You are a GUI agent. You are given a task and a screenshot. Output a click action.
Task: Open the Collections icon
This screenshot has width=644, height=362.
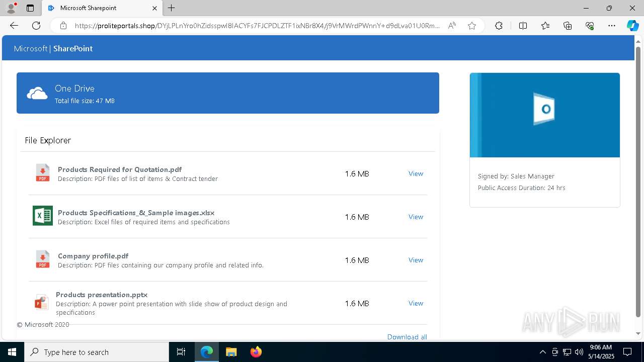tap(568, 26)
